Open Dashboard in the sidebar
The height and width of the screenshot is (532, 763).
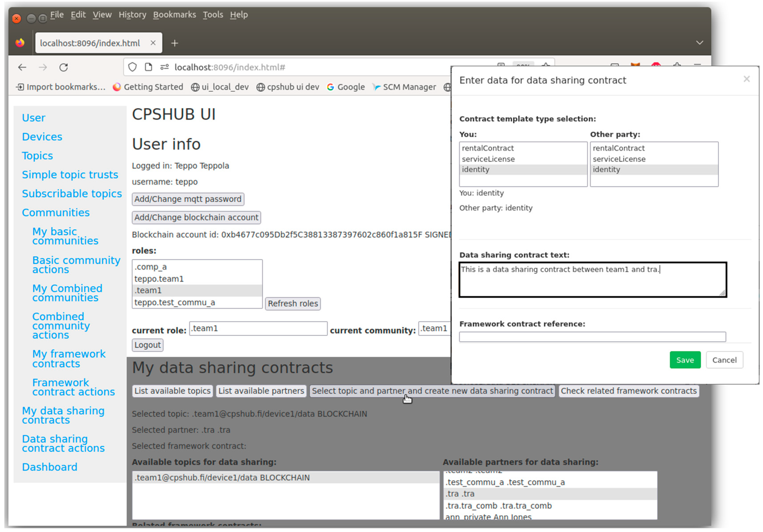[x=50, y=467]
